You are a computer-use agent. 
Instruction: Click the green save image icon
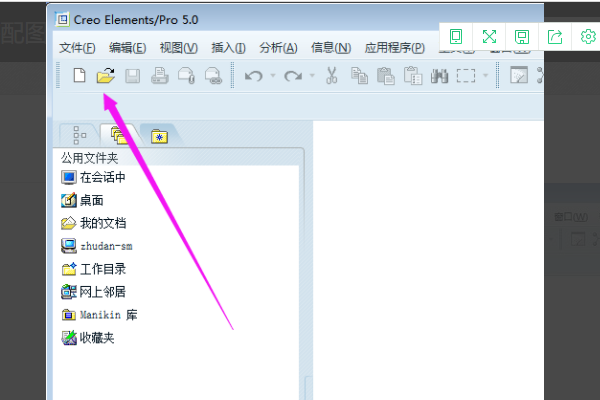pyautogui.click(x=522, y=37)
